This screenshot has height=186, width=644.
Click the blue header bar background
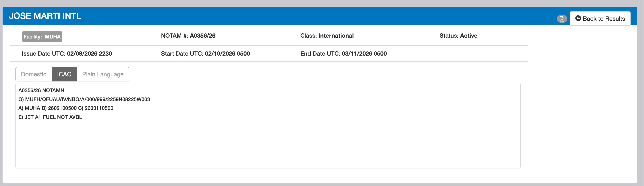pyautogui.click(x=300, y=16)
